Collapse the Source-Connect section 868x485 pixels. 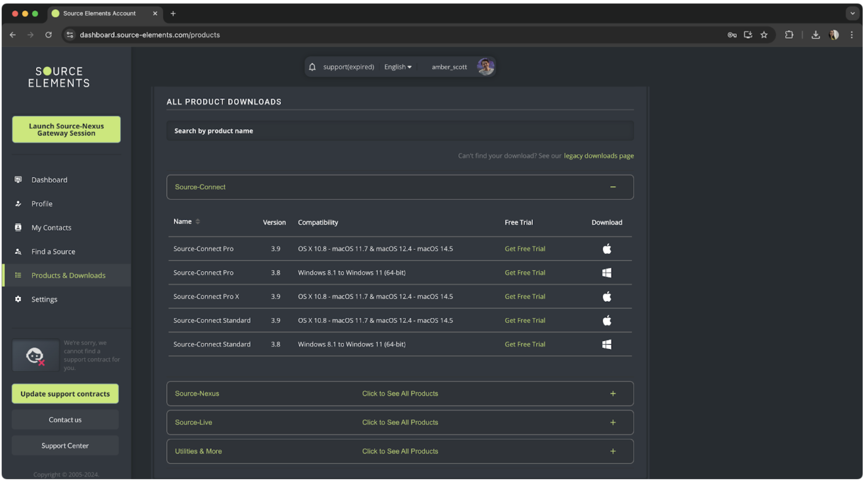pyautogui.click(x=613, y=187)
